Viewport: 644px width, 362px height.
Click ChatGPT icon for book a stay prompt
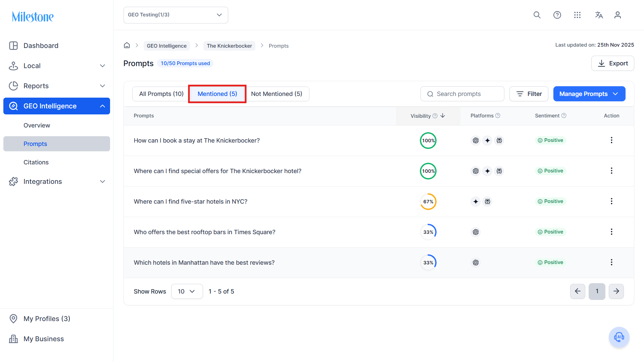[476, 141]
